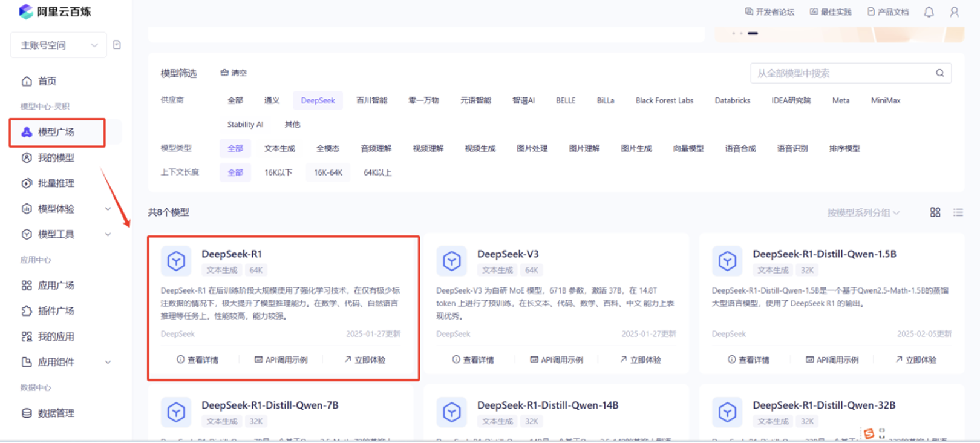Click API调用示例 on the DeepSeek-V3 card

pyautogui.click(x=557, y=359)
